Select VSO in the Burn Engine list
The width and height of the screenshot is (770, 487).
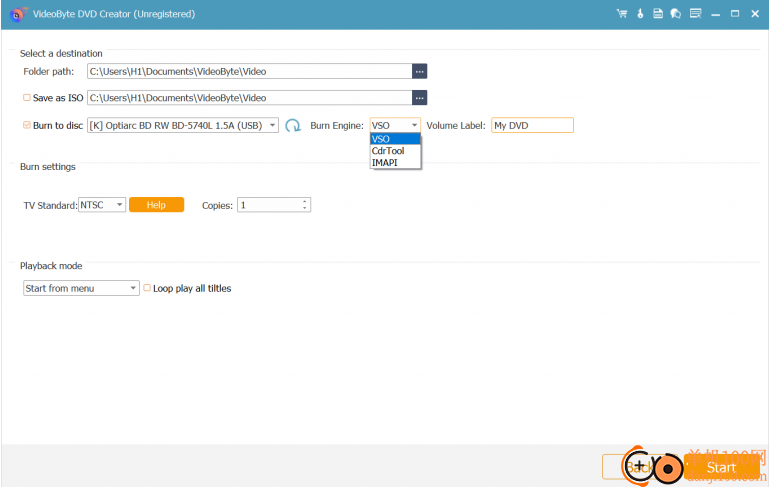pos(395,139)
